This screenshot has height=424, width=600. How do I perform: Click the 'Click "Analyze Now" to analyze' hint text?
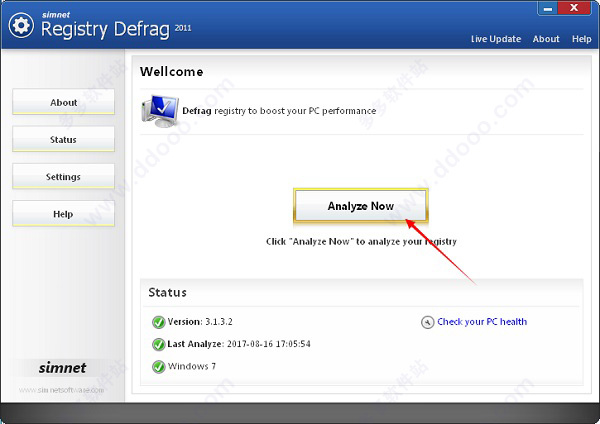361,241
